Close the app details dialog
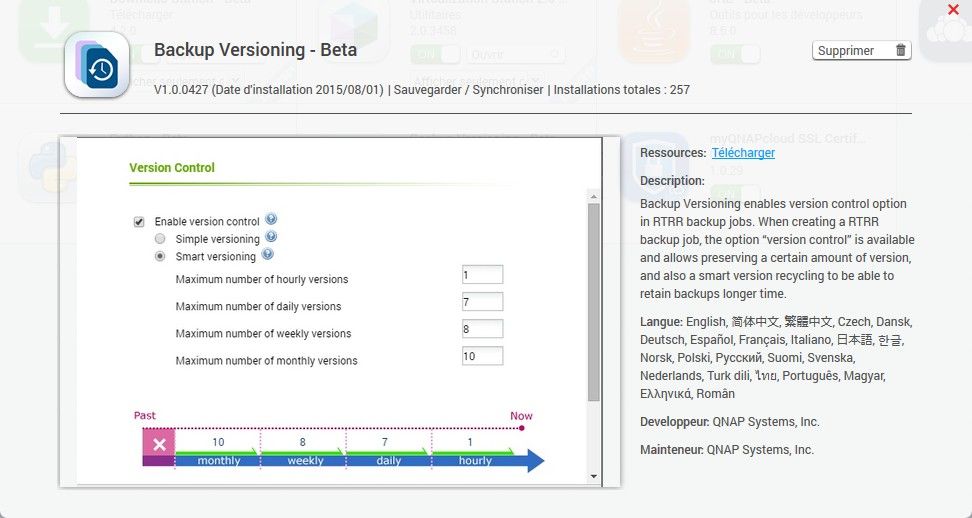Screen dimensions: 972x518 pos(953,10)
